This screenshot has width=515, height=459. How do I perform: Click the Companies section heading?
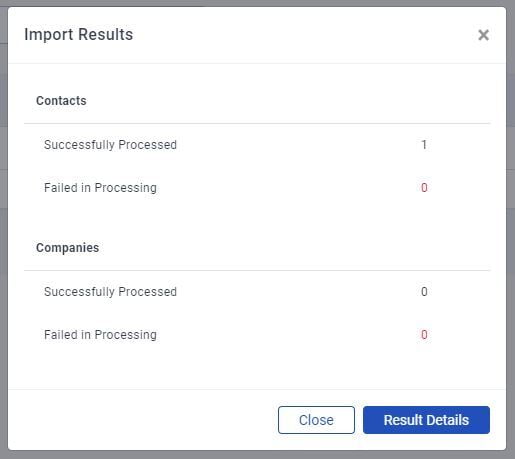pos(67,248)
